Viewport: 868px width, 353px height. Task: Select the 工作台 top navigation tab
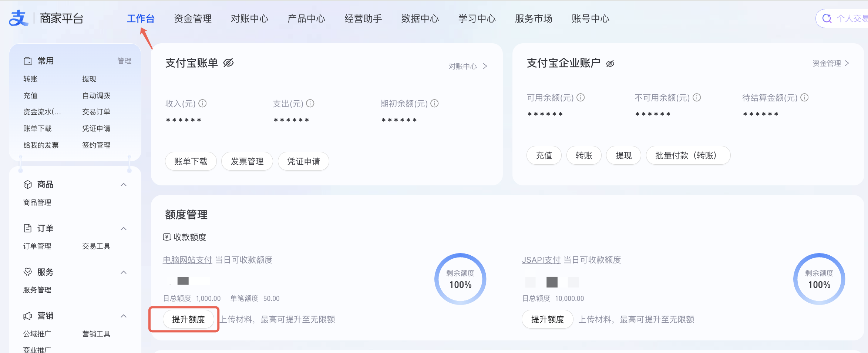pyautogui.click(x=141, y=19)
